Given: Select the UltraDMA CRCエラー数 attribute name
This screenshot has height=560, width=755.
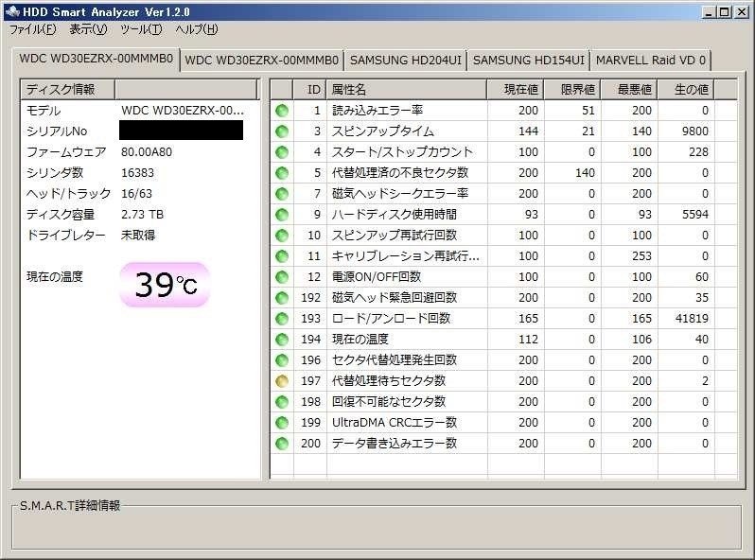Looking at the screenshot, I should (x=395, y=422).
